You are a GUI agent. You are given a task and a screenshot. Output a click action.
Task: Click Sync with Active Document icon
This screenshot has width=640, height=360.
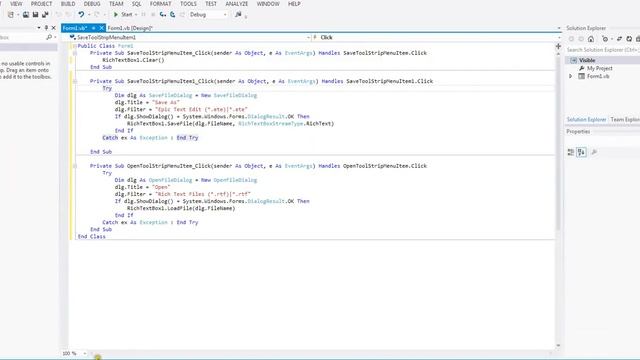pos(619,39)
